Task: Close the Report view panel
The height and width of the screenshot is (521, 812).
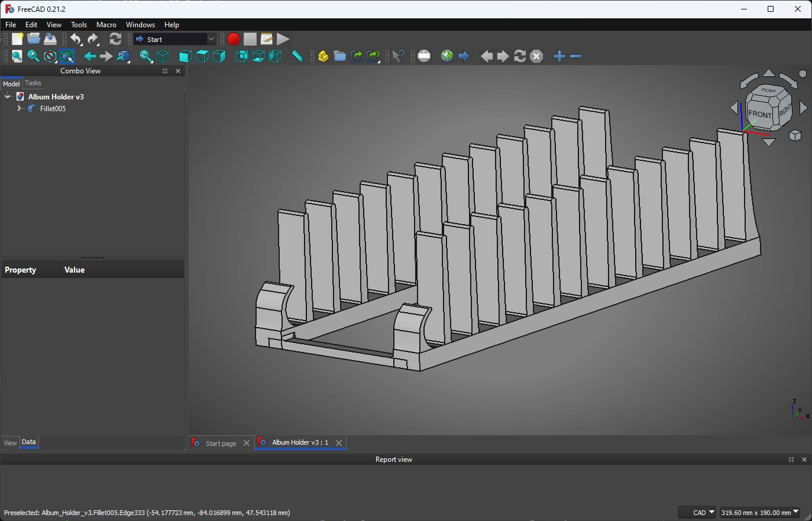Action: 804,459
